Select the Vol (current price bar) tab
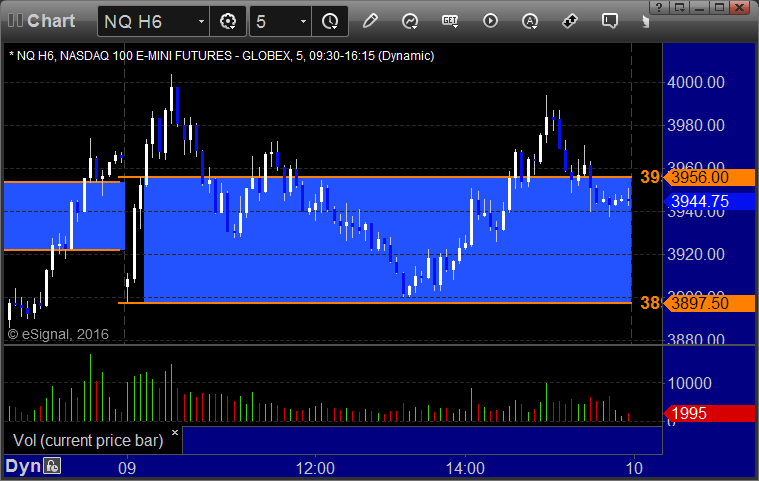 point(88,440)
